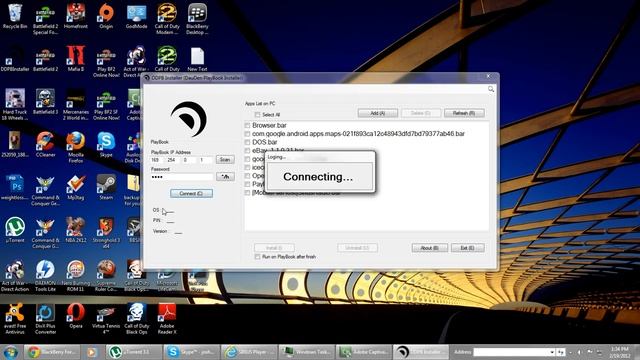Tick the checkbox for the [Mo... row
640x360 pixels.
click(247, 193)
